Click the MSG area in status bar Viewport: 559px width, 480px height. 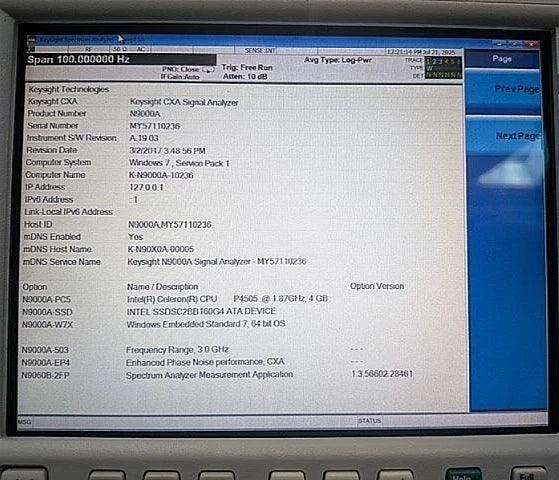24,422
